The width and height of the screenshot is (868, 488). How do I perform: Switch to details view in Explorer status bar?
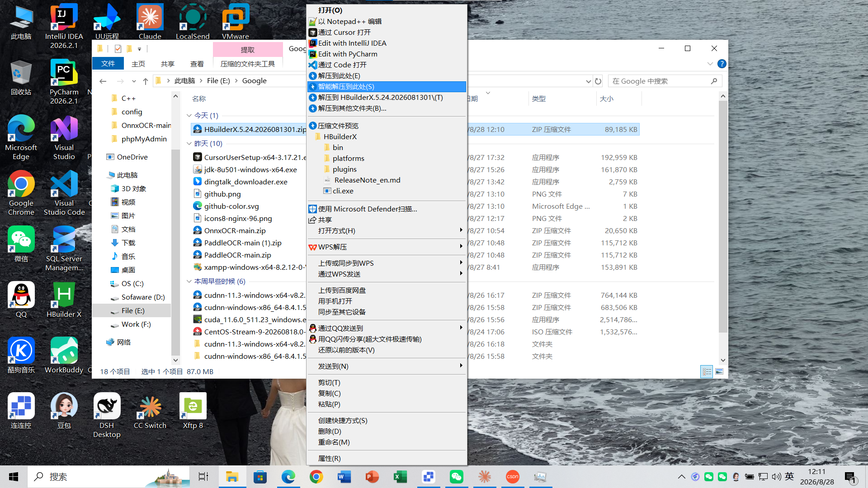(x=707, y=371)
